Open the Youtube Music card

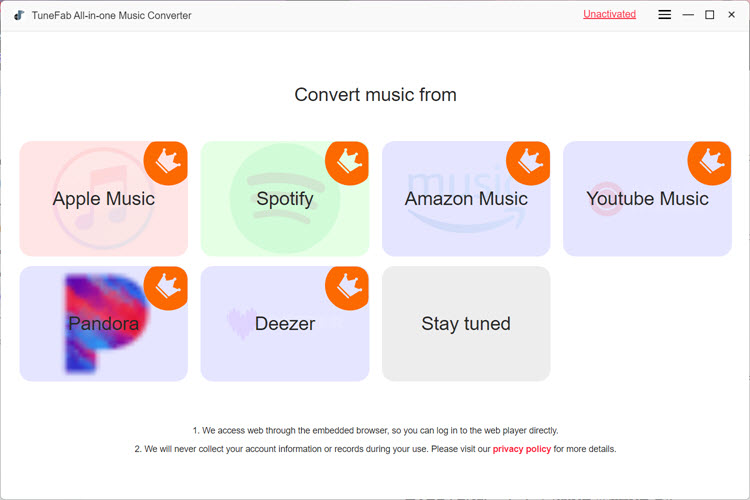point(647,199)
